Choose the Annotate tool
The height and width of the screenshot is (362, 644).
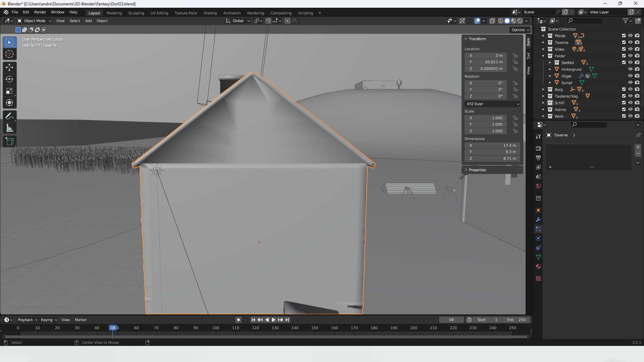pyautogui.click(x=9, y=116)
